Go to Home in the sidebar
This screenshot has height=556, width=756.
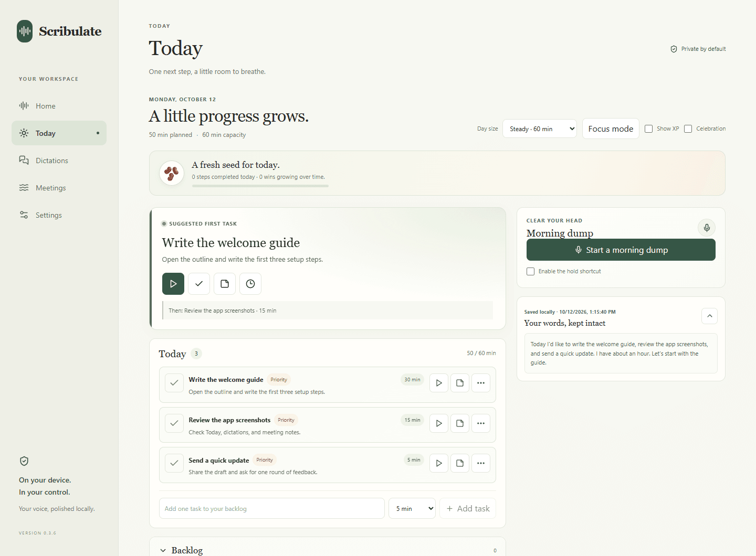point(59,106)
